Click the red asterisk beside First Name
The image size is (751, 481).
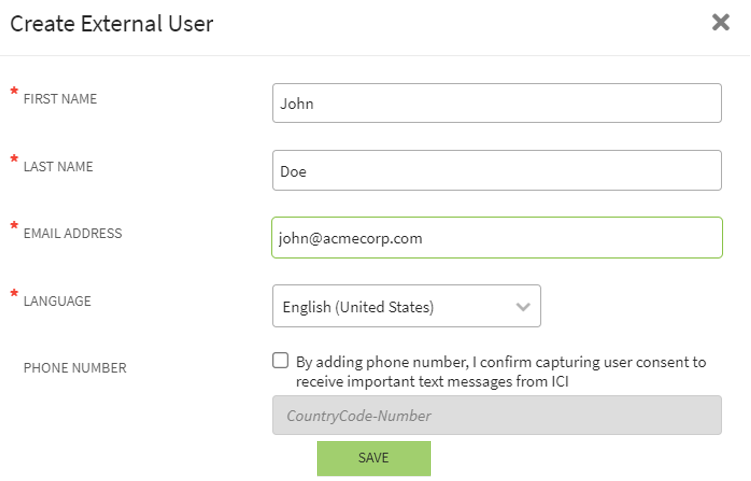[x=14, y=94]
